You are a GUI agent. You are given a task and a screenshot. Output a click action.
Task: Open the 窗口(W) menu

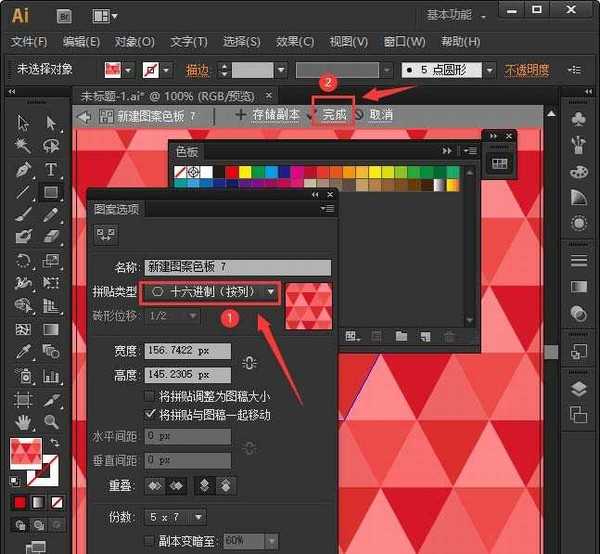404,42
